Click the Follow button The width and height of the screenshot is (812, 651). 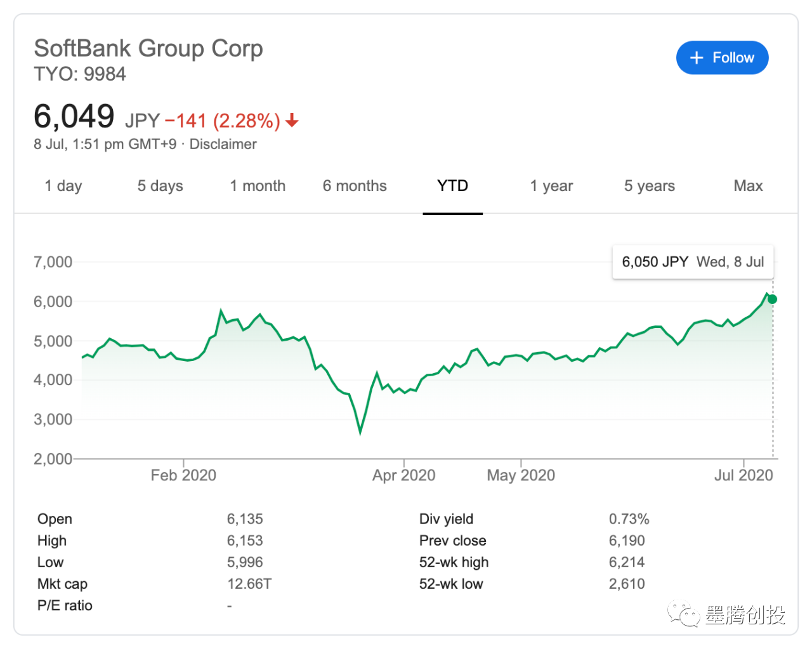(x=722, y=58)
